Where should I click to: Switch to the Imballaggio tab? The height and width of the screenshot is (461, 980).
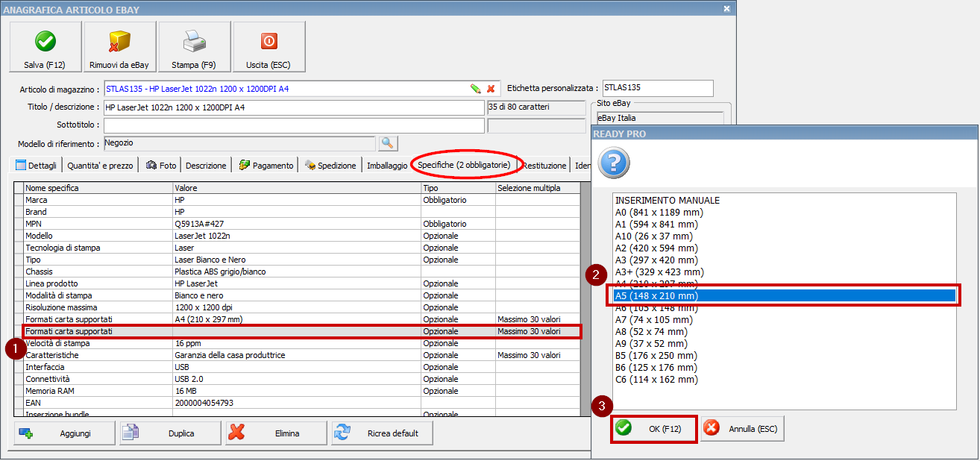click(x=387, y=166)
